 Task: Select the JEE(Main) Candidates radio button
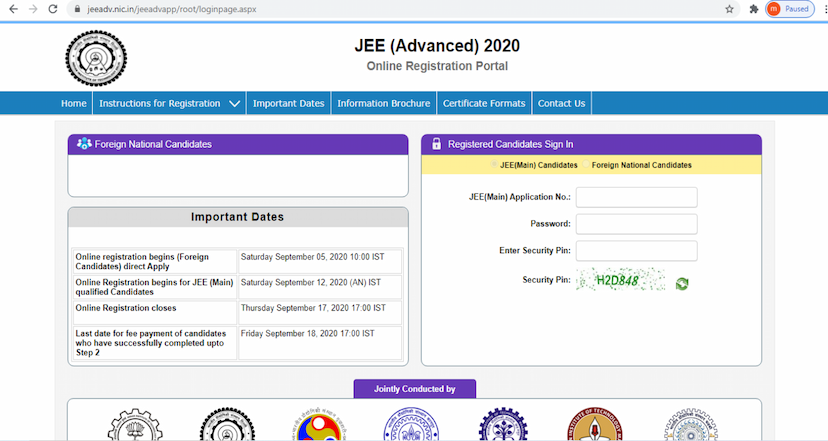coord(494,164)
